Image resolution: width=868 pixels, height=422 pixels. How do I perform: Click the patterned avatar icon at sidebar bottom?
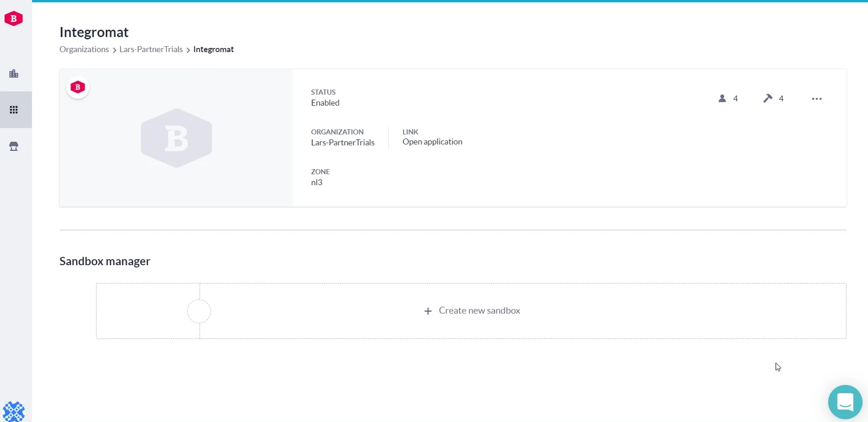[14, 411]
